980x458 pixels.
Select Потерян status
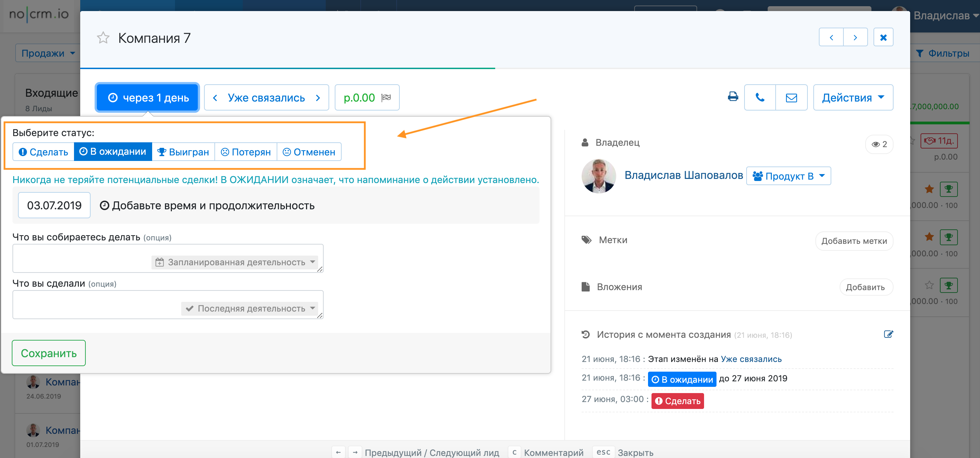point(246,152)
